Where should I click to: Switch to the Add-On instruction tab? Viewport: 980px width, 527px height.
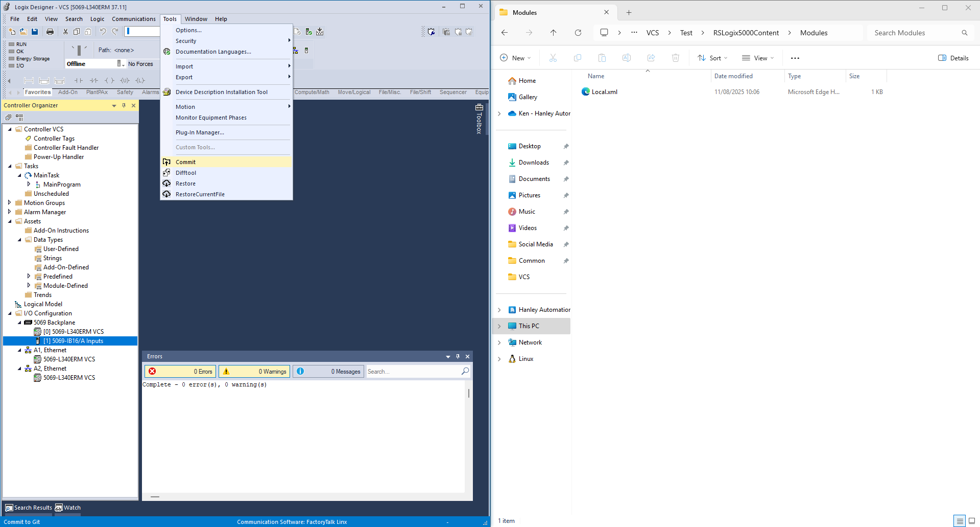tap(68, 92)
